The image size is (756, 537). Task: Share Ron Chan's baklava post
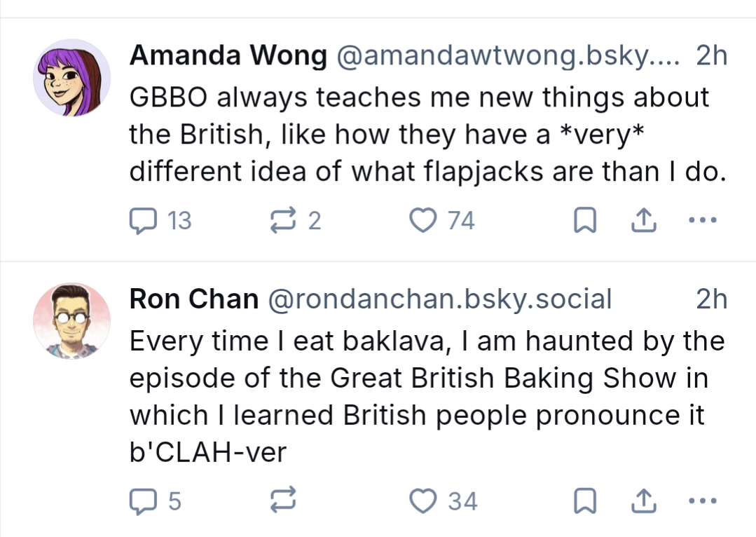[x=641, y=502]
